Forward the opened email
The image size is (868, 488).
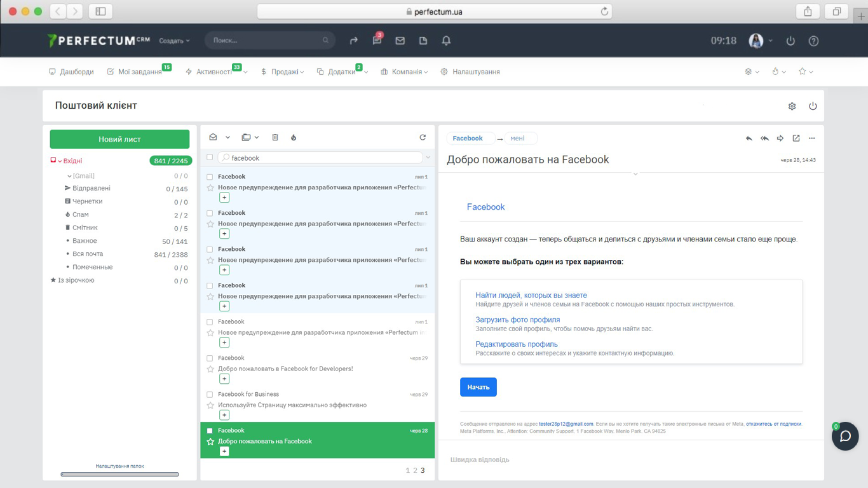780,139
